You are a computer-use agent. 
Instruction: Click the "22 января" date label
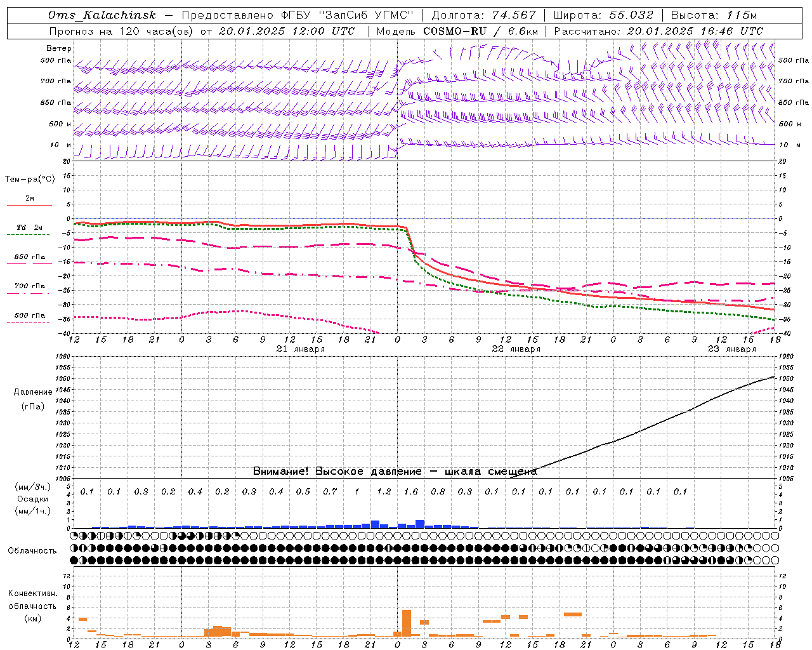[x=516, y=349]
